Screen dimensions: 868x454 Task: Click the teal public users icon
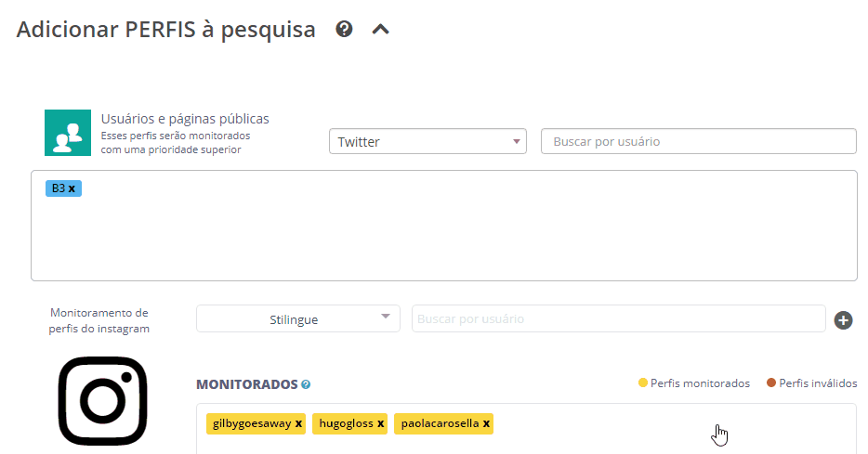click(x=68, y=133)
